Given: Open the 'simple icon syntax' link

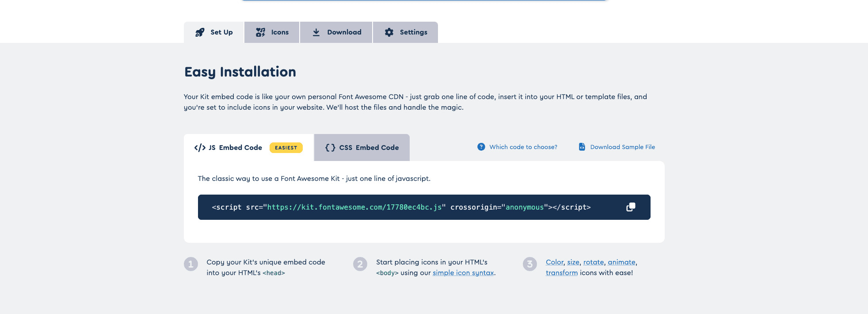Looking at the screenshot, I should point(463,273).
